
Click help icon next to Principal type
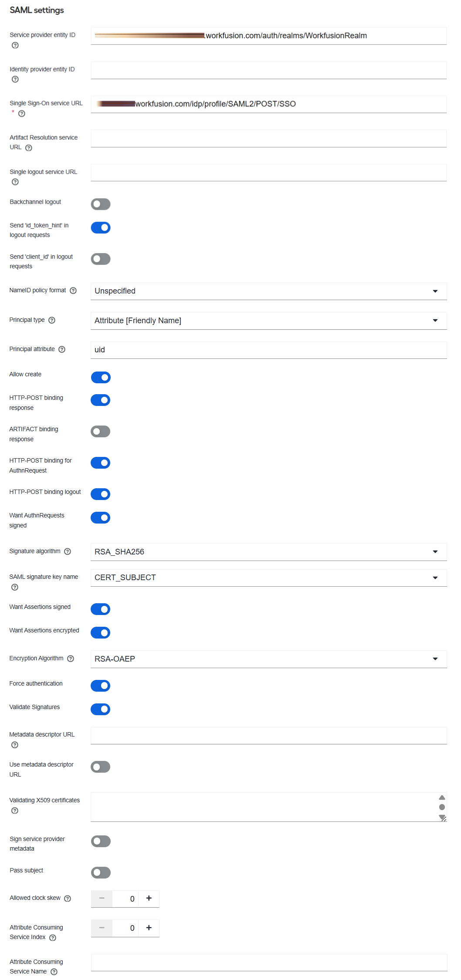click(x=52, y=320)
